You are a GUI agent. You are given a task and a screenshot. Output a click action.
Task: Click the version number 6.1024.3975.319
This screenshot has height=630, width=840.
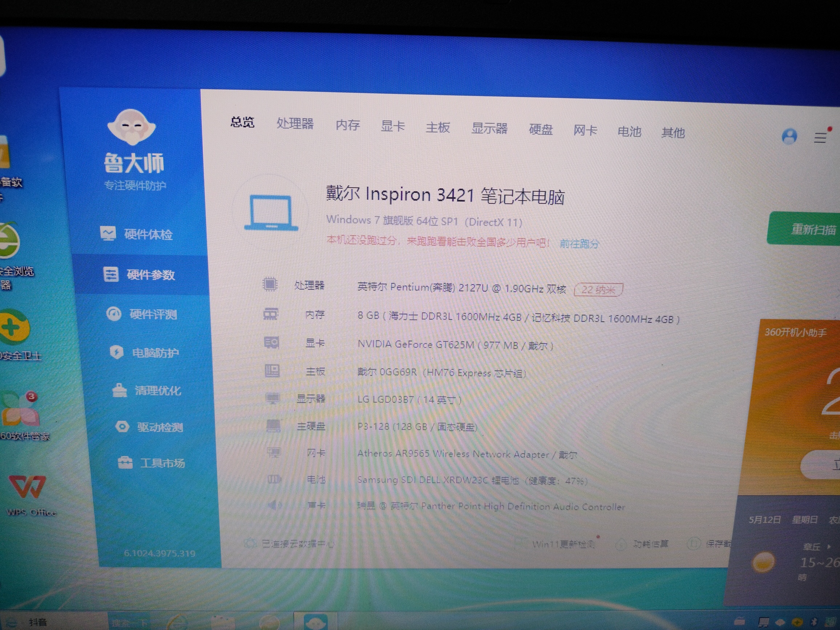[x=159, y=553]
